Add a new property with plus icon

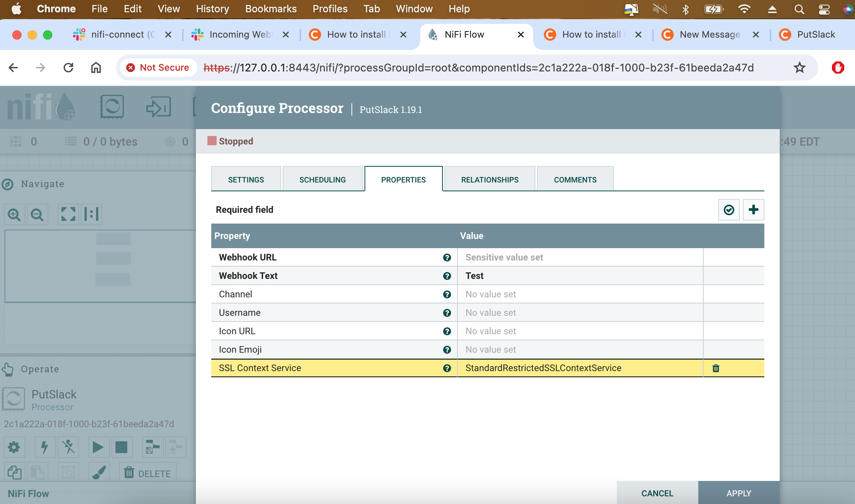[x=753, y=210]
